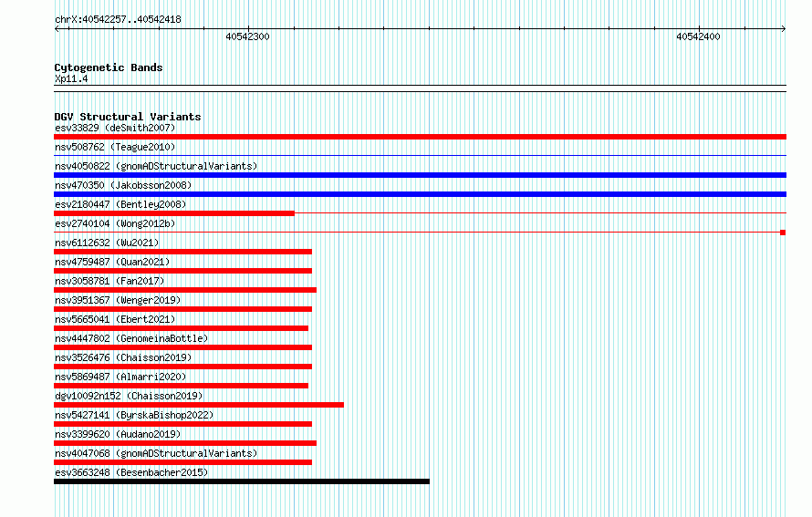Click the nsv4447802 (GenomeinaBottle) label
Viewport: 812px width, 517px height.
point(131,338)
